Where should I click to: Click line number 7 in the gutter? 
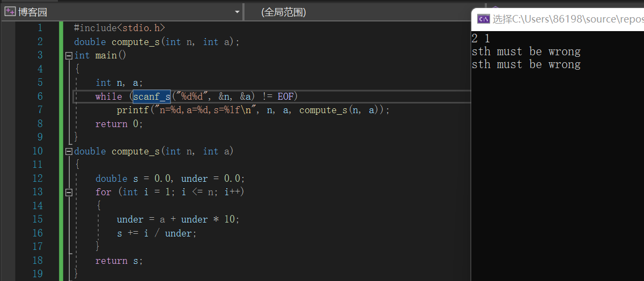[x=40, y=110]
